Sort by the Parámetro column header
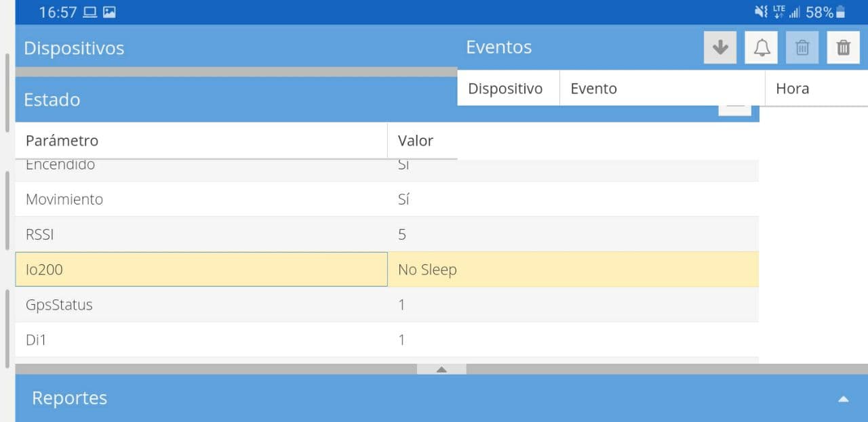This screenshot has width=868, height=422. tap(201, 140)
